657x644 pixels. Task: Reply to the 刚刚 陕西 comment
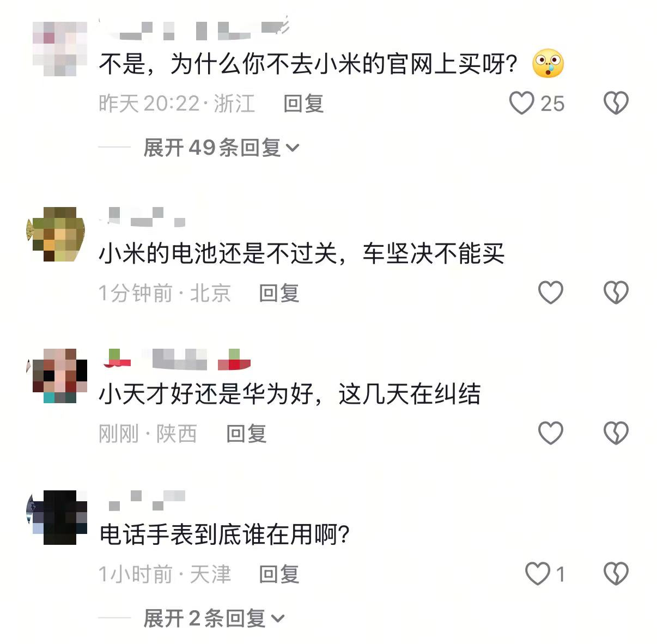pyautogui.click(x=246, y=434)
